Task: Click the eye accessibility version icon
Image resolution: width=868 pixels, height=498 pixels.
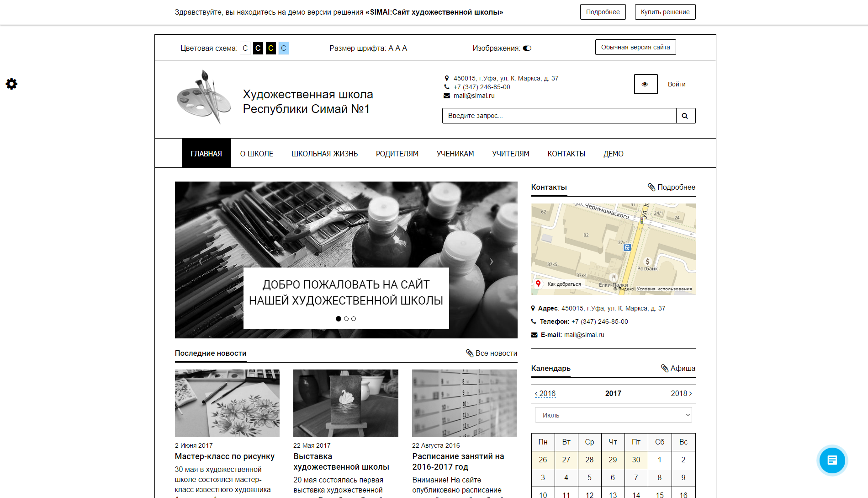Action: 645,84
